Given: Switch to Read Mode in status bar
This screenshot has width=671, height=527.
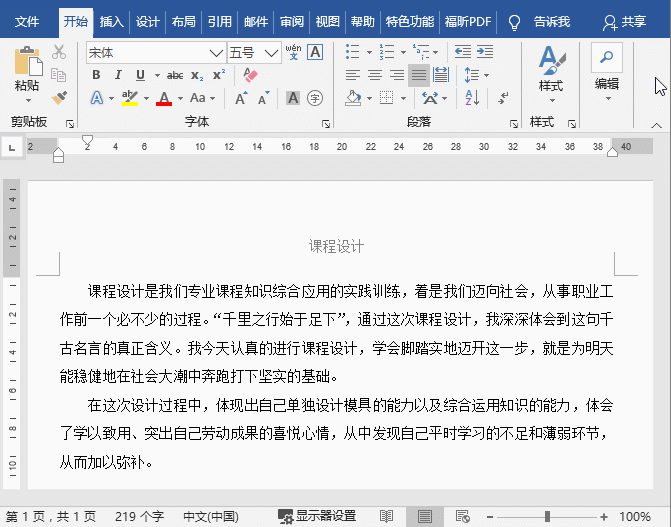Looking at the screenshot, I should (x=386, y=516).
